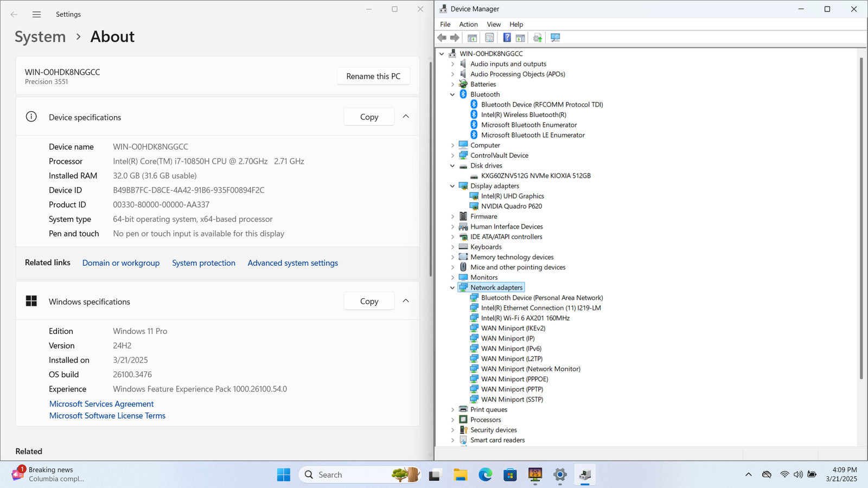Collapse Windows specifications section chevron
The image size is (868, 488).
pyautogui.click(x=406, y=301)
